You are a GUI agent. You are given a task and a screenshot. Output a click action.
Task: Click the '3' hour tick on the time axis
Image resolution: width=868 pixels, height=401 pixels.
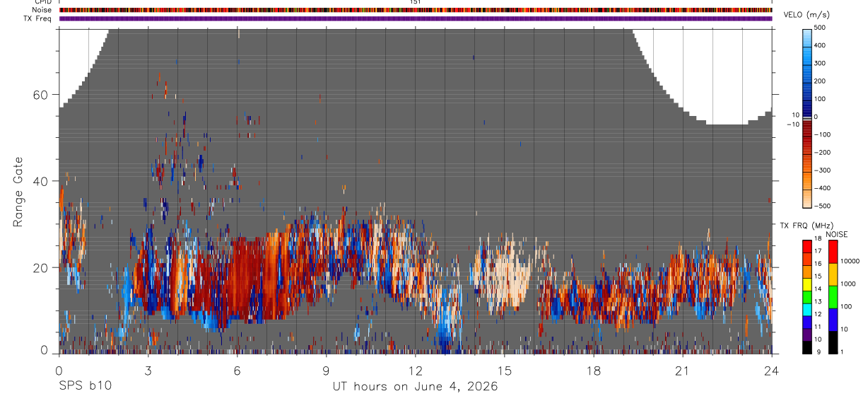[x=148, y=371]
